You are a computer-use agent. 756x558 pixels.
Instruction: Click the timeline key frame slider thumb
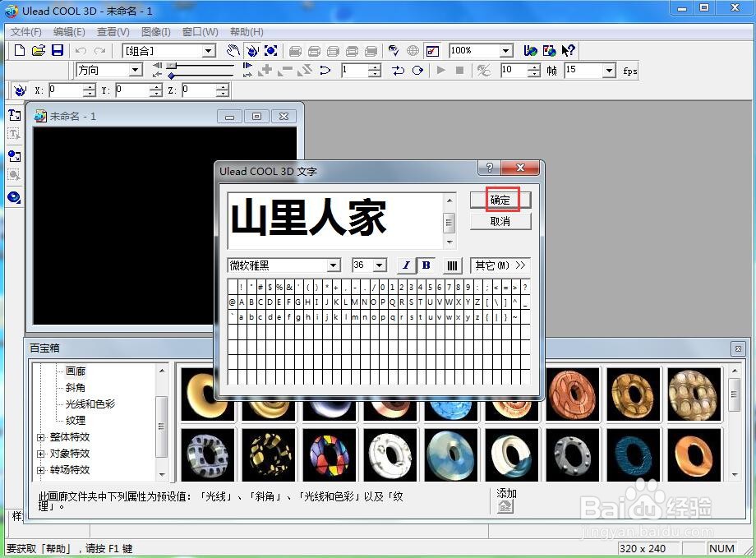pyautogui.click(x=171, y=65)
